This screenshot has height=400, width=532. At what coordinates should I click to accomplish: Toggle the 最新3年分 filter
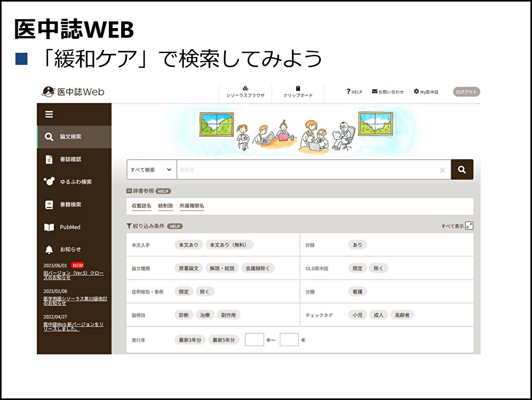(x=190, y=340)
